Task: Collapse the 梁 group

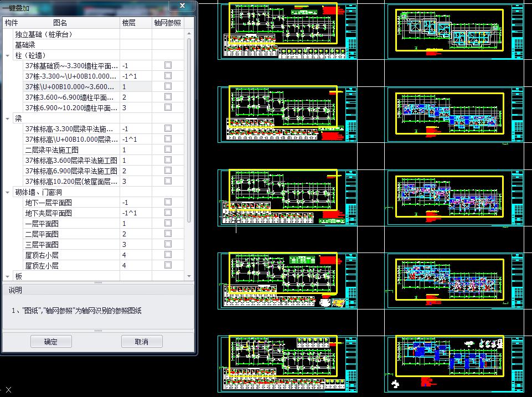Action: (x=7, y=118)
